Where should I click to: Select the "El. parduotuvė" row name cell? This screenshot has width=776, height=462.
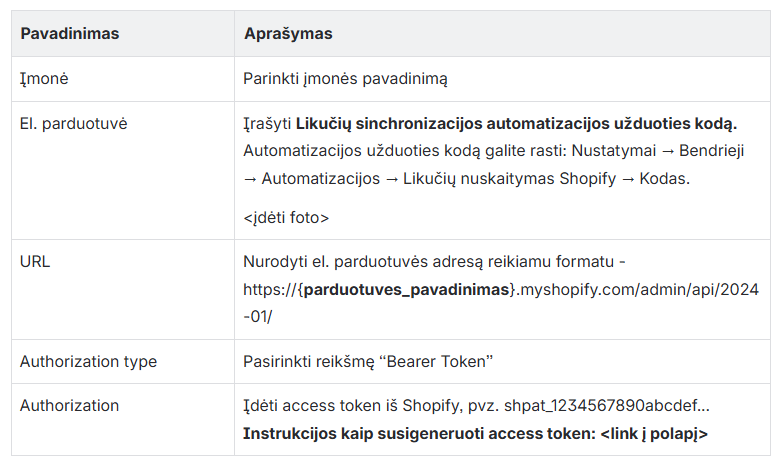[73, 124]
